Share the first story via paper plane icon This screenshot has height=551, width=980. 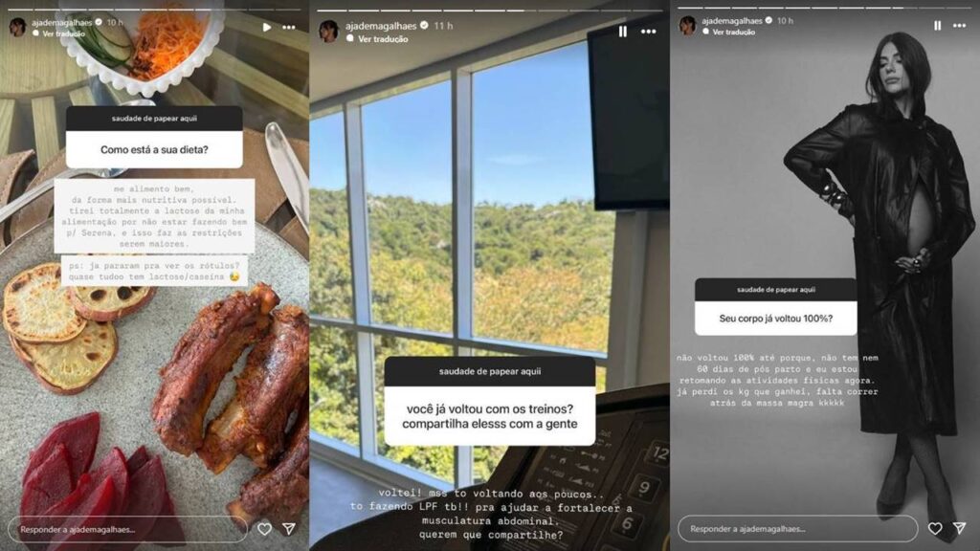pos(289,529)
